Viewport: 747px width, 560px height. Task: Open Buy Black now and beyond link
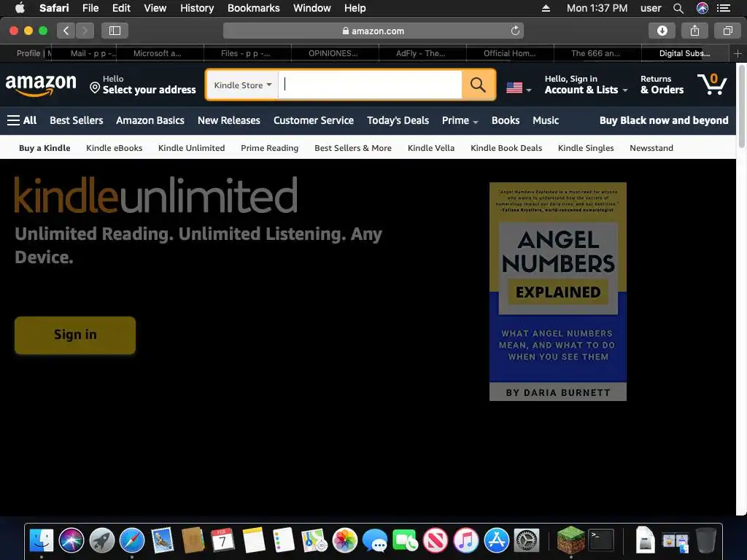click(664, 120)
